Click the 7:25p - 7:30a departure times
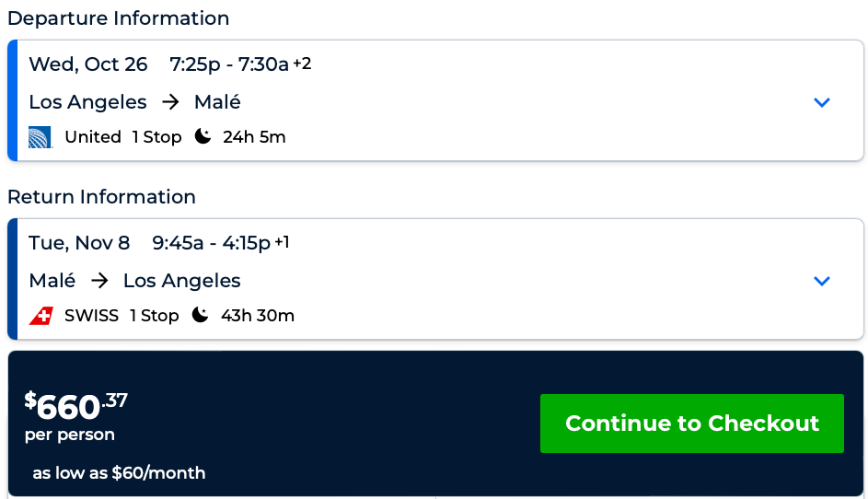The height and width of the screenshot is (499, 868). click(x=229, y=64)
